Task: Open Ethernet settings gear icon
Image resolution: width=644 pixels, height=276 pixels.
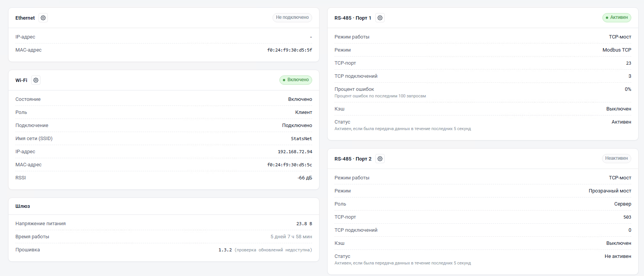Action: point(43,18)
